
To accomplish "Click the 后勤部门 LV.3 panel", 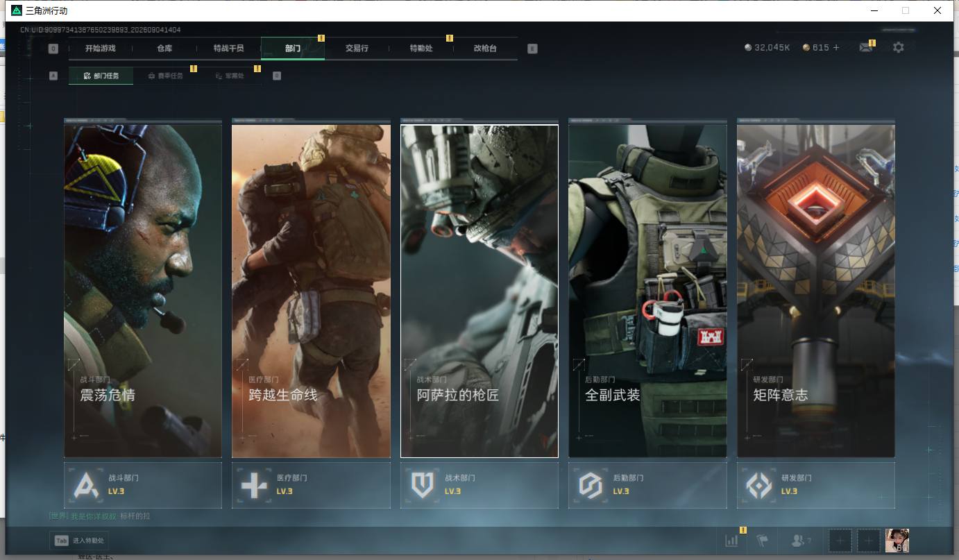I will pos(647,485).
